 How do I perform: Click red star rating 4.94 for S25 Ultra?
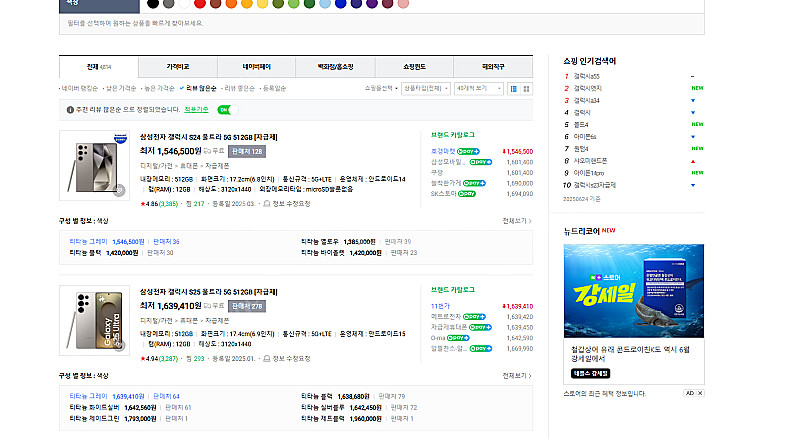click(x=143, y=359)
